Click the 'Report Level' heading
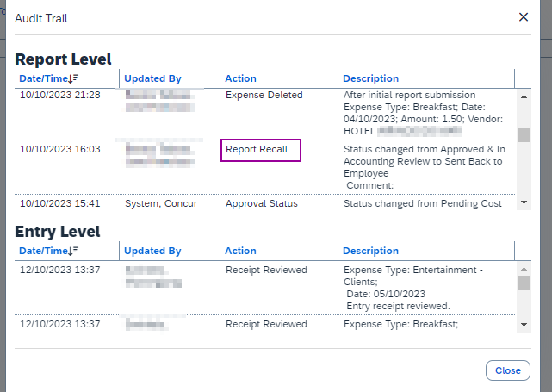This screenshot has height=392, width=552. tap(63, 59)
